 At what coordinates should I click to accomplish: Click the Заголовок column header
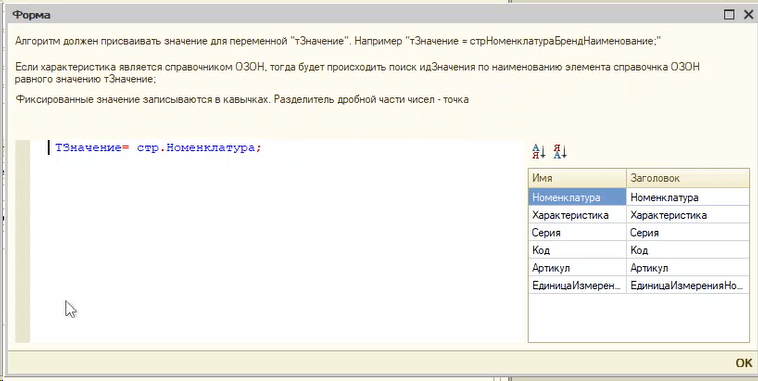(688, 178)
